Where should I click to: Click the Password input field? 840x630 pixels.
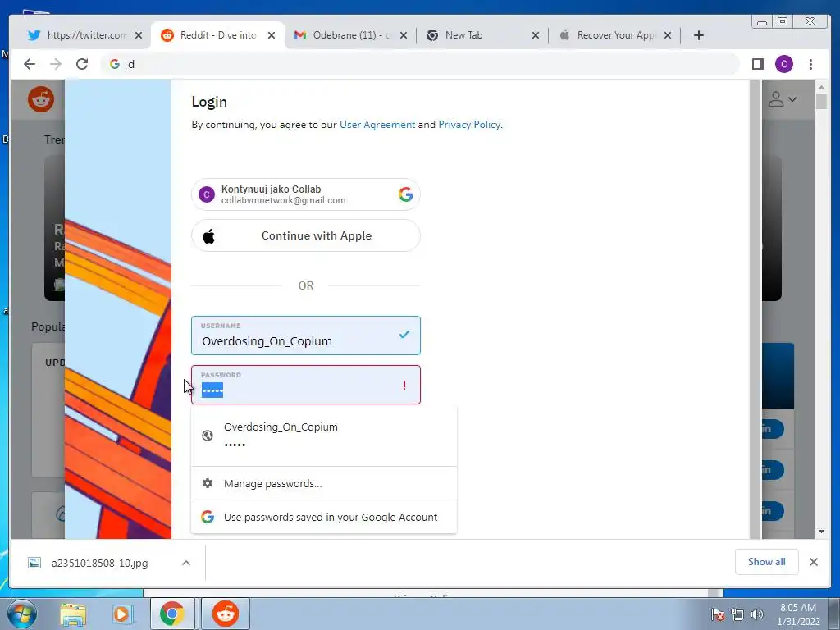[x=306, y=385]
